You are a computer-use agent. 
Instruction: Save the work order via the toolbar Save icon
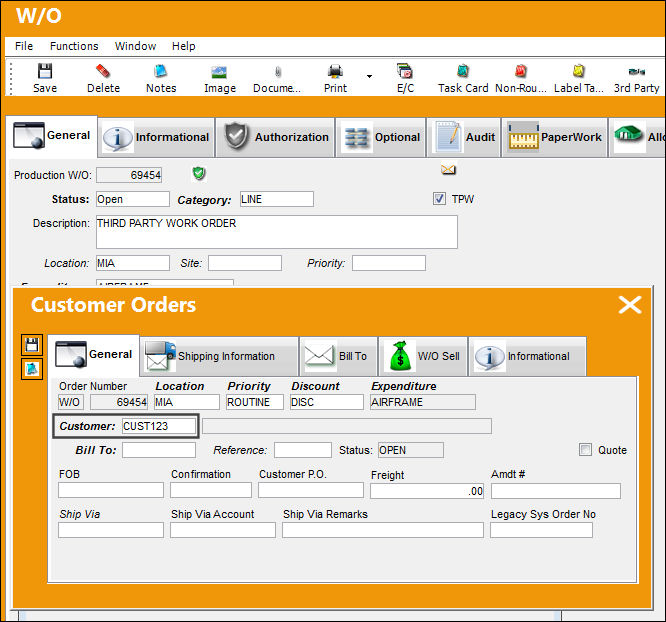[45, 78]
